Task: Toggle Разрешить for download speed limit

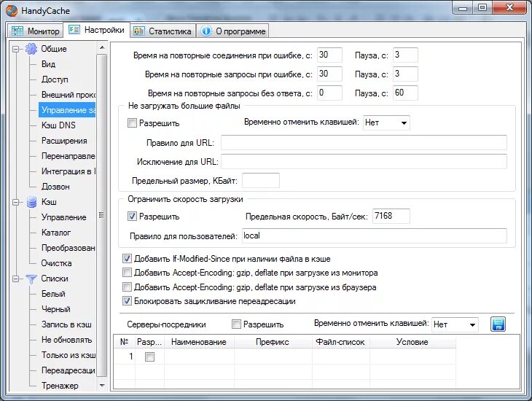Action: (132, 217)
